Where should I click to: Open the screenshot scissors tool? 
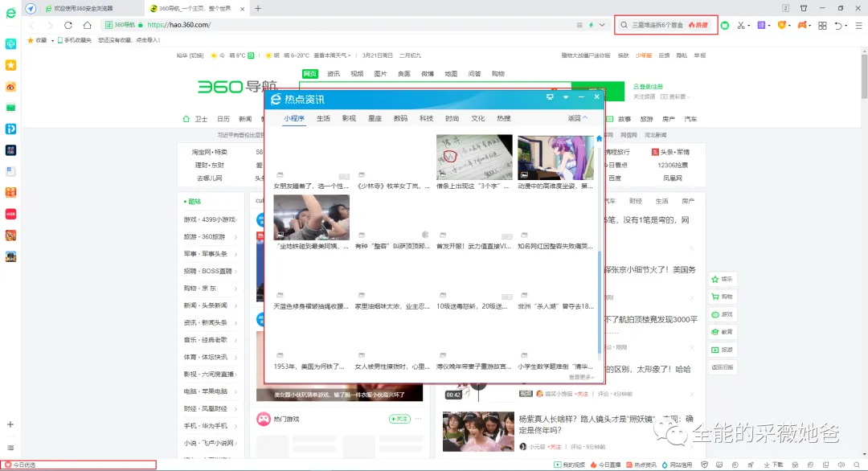click(x=741, y=25)
